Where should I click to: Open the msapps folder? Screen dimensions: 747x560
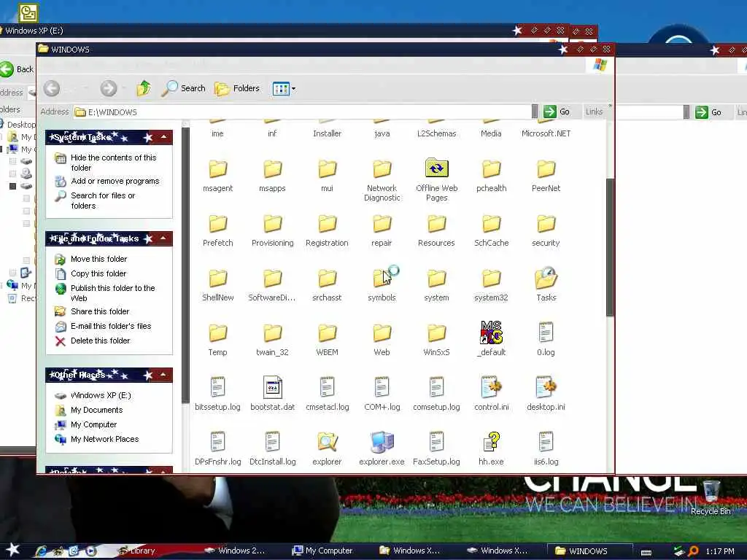[273, 175]
